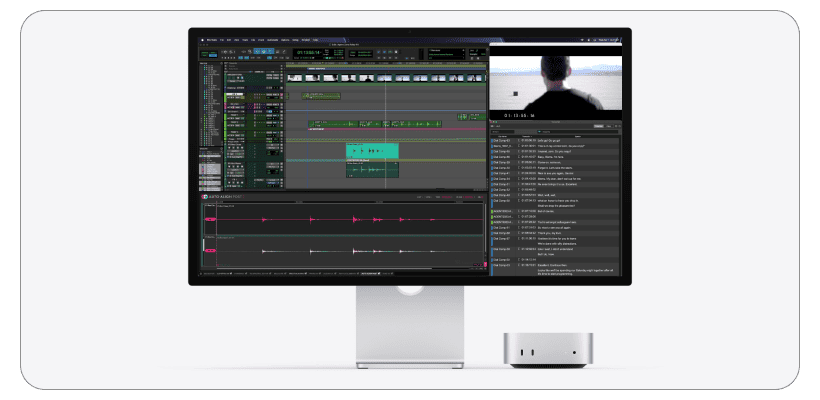Open the Edit menu in menu bar
The width and height of the screenshot is (820, 400).
click(x=229, y=40)
